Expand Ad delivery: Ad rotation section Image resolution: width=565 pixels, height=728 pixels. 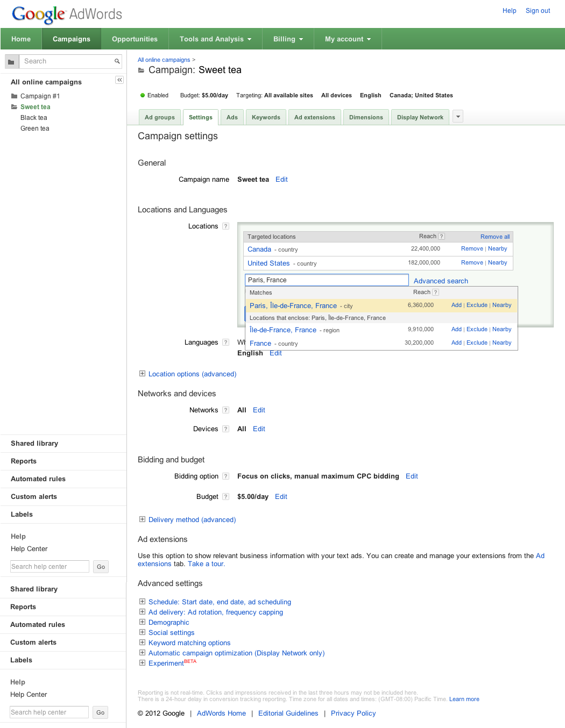[x=142, y=612]
